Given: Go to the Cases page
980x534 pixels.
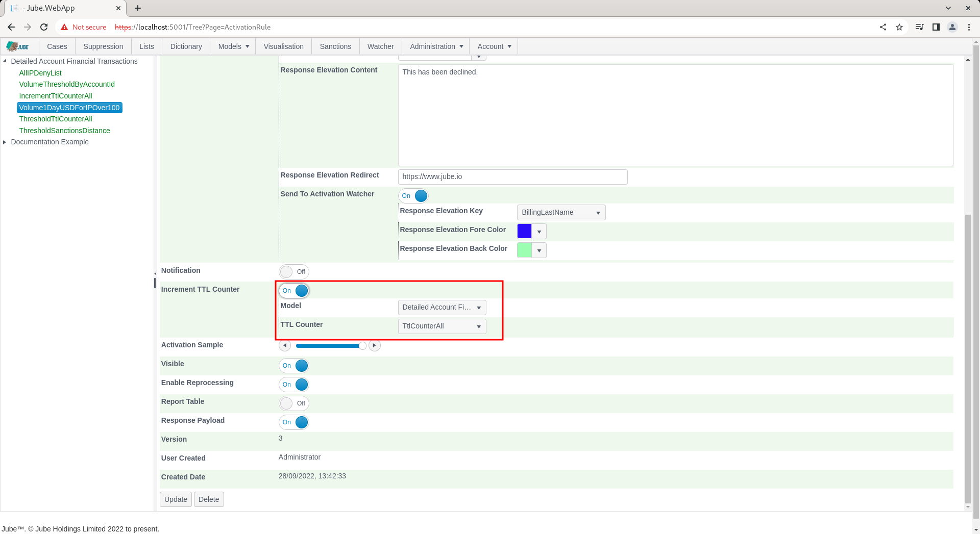Looking at the screenshot, I should click(57, 46).
